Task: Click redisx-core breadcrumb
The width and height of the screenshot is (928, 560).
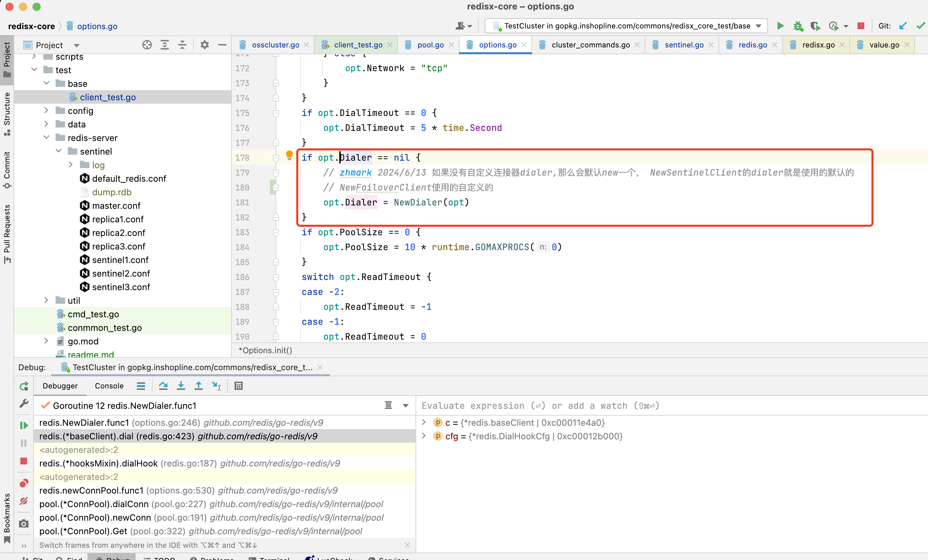Action: coord(31,26)
